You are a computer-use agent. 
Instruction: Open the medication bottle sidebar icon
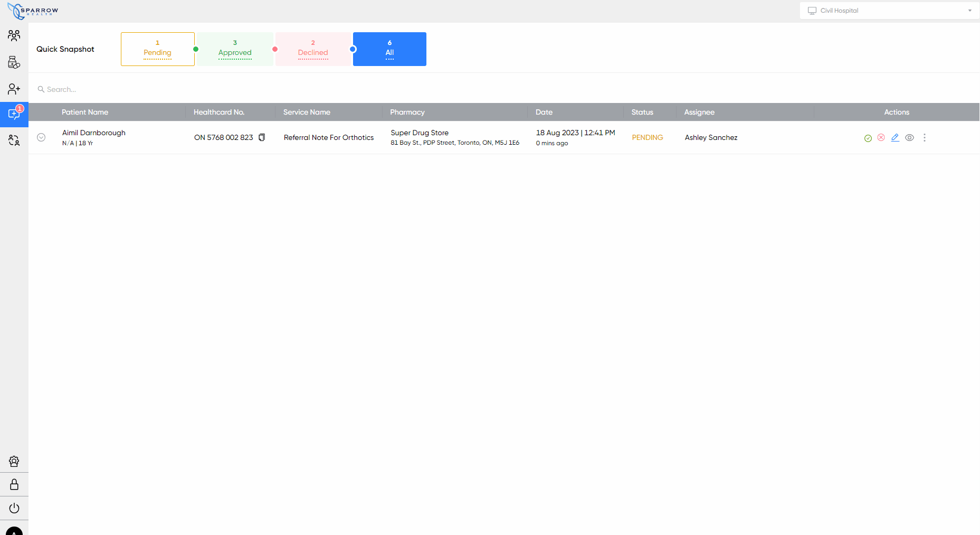coord(14,62)
